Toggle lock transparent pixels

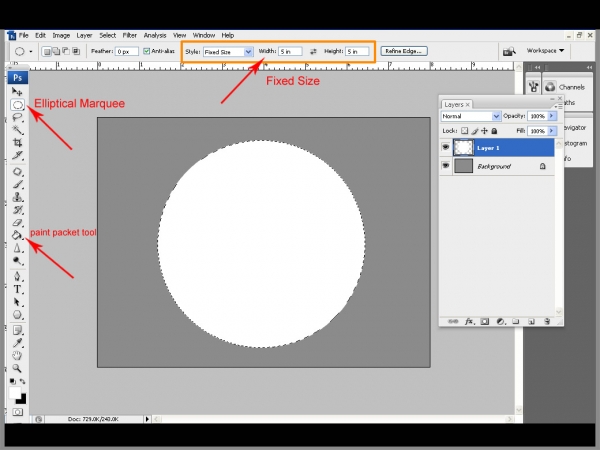pos(465,131)
